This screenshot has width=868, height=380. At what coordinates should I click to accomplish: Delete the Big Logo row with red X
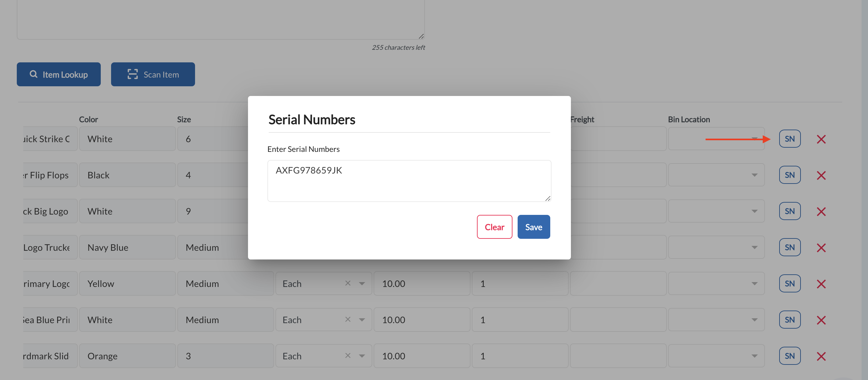(x=821, y=211)
